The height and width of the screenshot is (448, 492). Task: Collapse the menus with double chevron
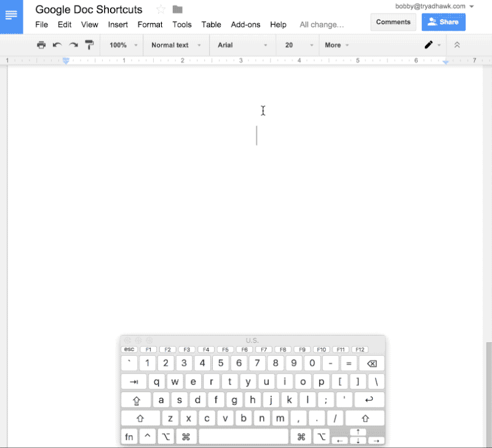(x=457, y=45)
